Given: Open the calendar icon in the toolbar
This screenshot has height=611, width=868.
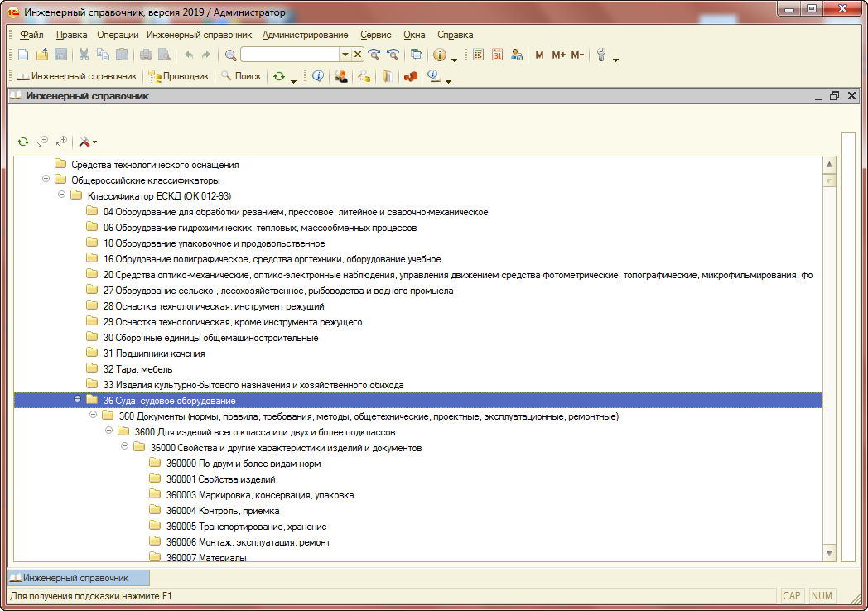Looking at the screenshot, I should tap(498, 55).
